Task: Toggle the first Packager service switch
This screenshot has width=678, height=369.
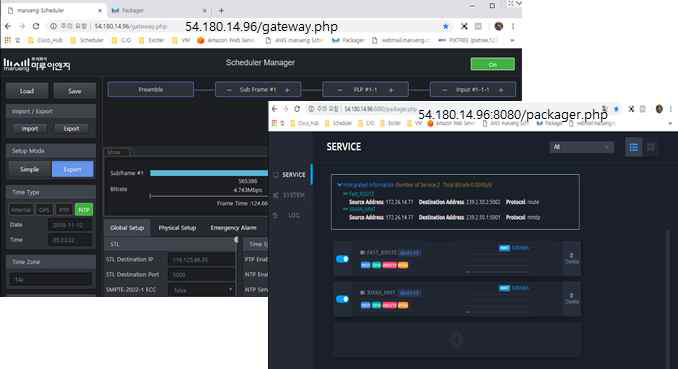Action: click(342, 259)
